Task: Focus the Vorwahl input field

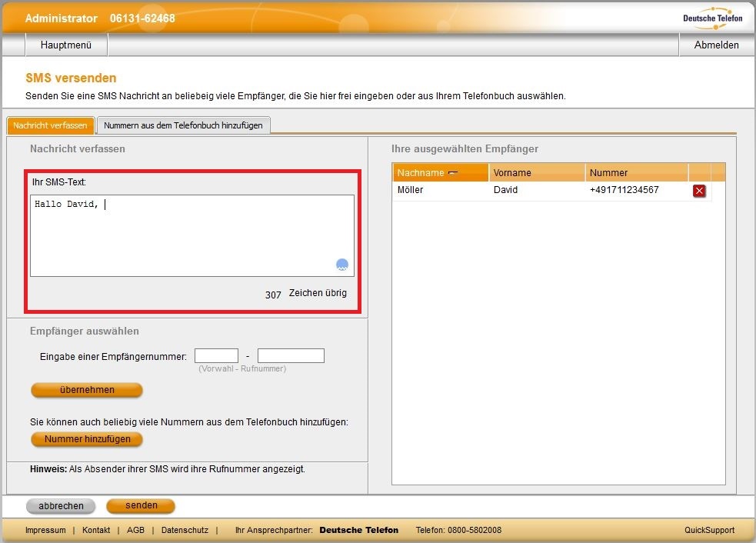Action: pyautogui.click(x=216, y=356)
